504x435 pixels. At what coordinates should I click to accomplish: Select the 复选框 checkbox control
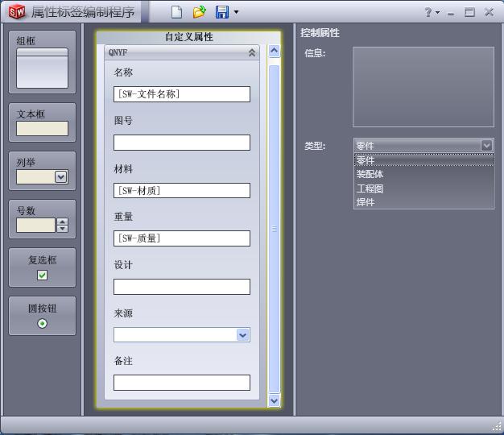tap(42, 267)
